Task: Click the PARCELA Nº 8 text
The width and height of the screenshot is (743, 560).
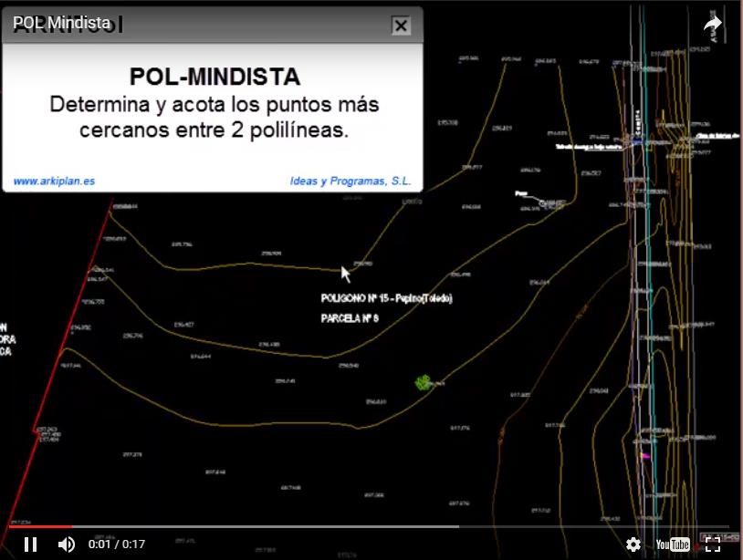Action: click(x=350, y=318)
